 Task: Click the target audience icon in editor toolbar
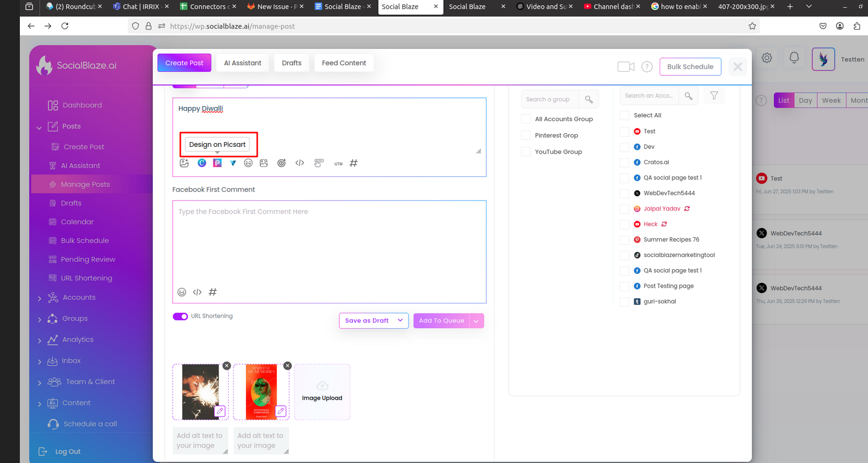(282, 163)
